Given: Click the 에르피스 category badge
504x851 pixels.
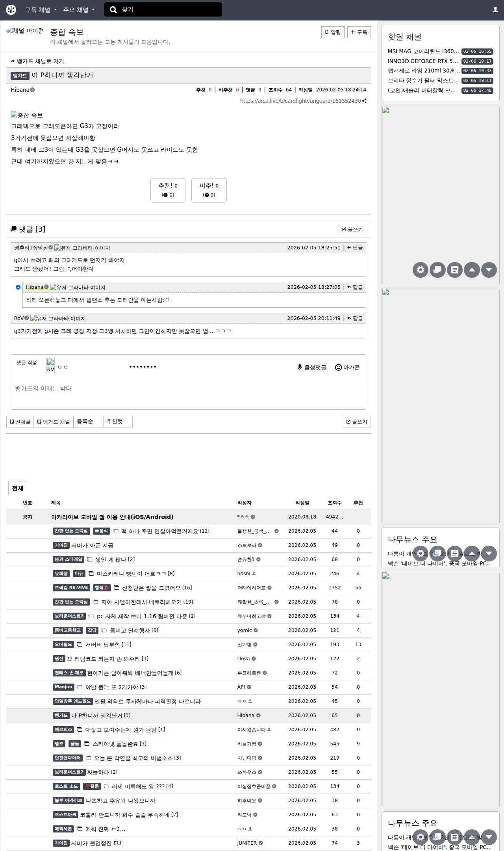Looking at the screenshot, I should [x=63, y=730].
